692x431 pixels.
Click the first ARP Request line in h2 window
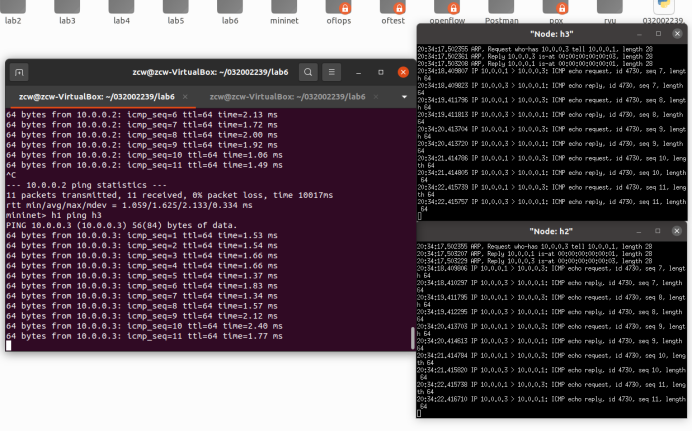535,247
